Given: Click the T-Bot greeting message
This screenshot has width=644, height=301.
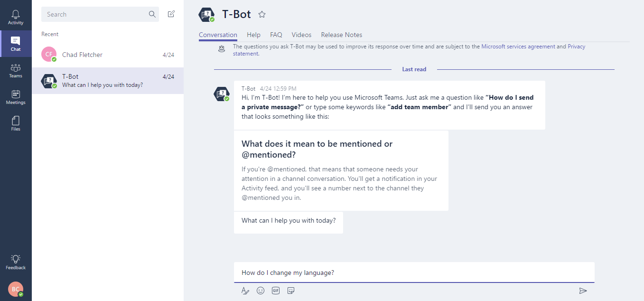Looking at the screenshot, I should pos(390,105).
